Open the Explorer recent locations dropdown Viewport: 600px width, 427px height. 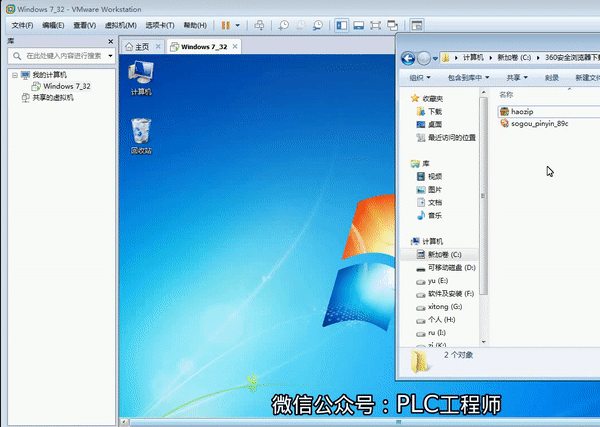(435, 59)
